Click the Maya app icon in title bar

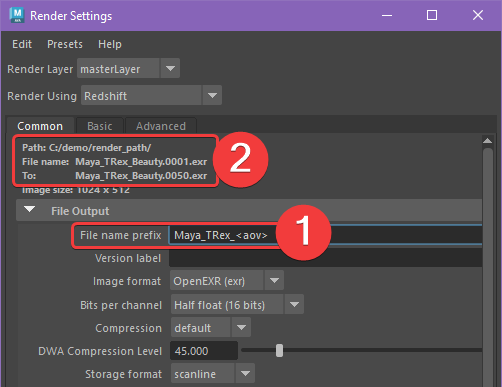(17, 15)
